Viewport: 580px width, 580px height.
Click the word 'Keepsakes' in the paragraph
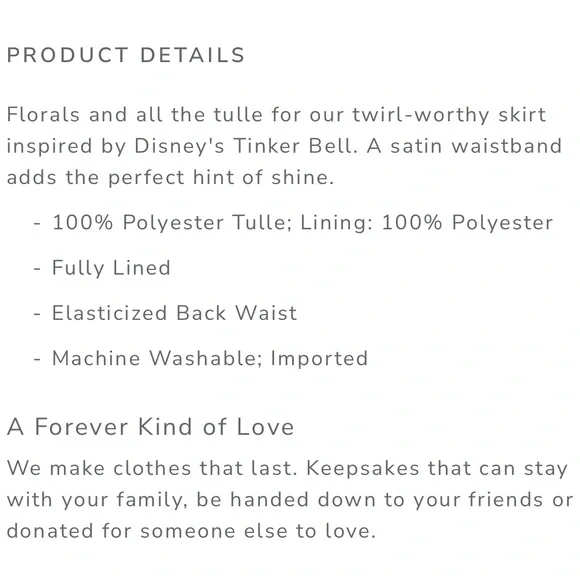363,468
